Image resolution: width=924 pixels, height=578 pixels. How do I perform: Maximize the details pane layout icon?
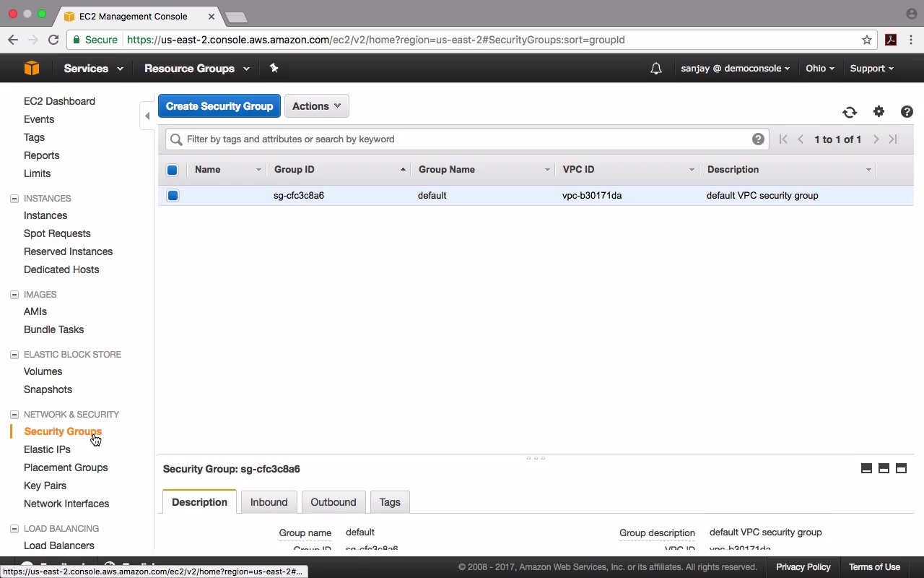[x=901, y=468]
